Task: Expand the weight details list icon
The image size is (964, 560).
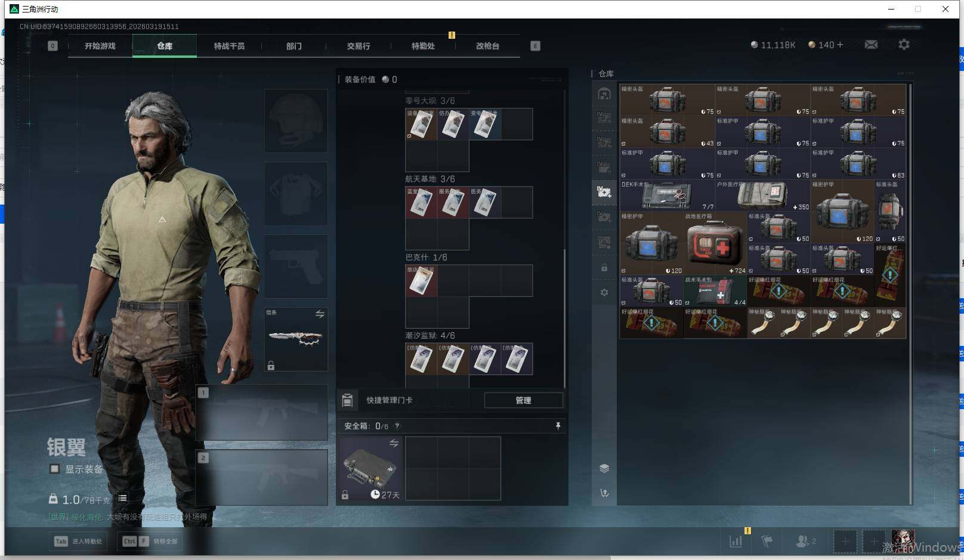Action: point(122,498)
